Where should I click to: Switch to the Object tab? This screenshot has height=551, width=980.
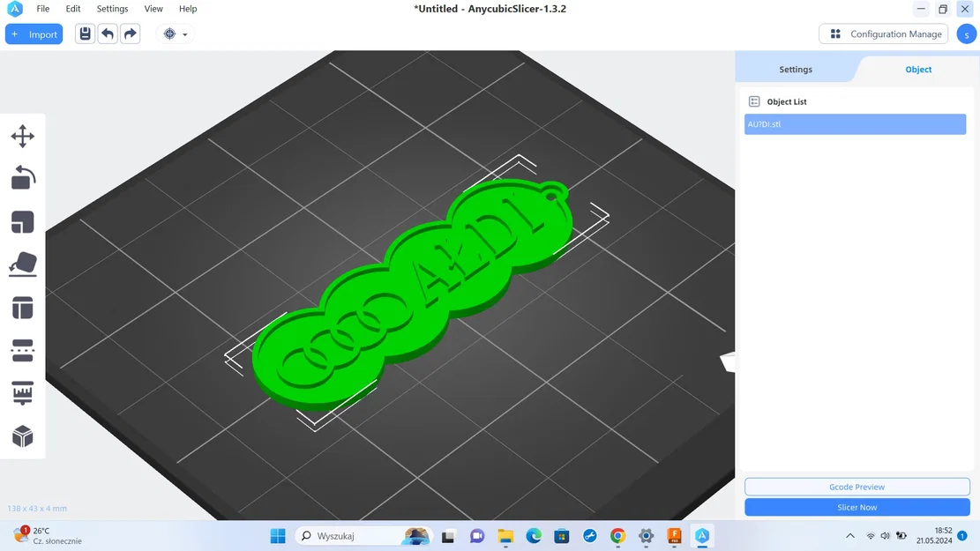tap(918, 70)
